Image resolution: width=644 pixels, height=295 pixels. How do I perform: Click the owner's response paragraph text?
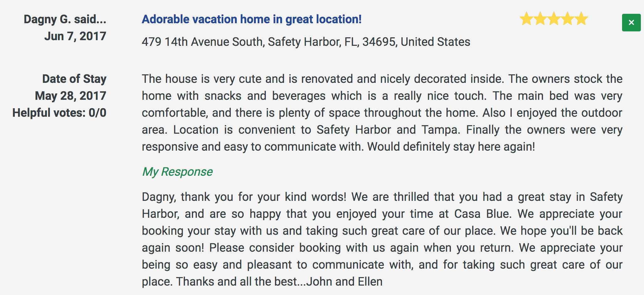pyautogui.click(x=382, y=239)
